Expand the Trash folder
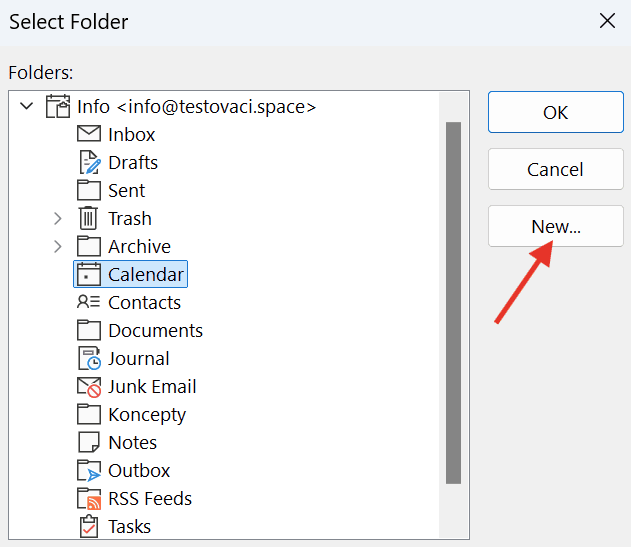This screenshot has height=547, width=631. tap(58, 219)
